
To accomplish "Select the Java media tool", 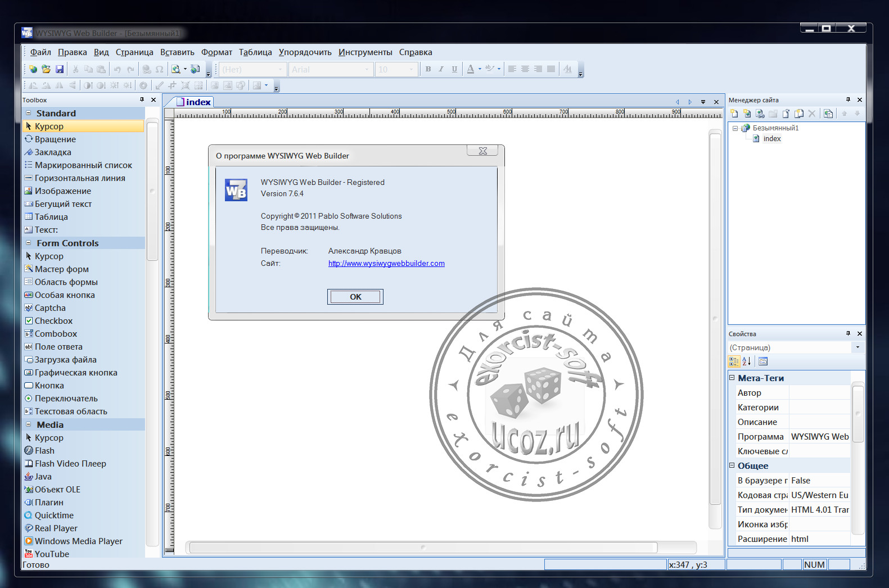I will tap(43, 477).
